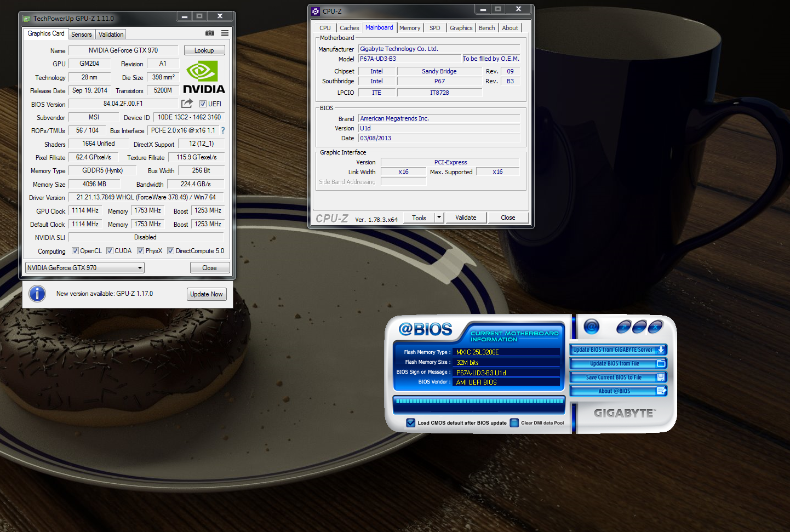Click the @BIOS help question mark button
Image resolution: width=790 pixels, height=532 pixels.
[x=623, y=328]
